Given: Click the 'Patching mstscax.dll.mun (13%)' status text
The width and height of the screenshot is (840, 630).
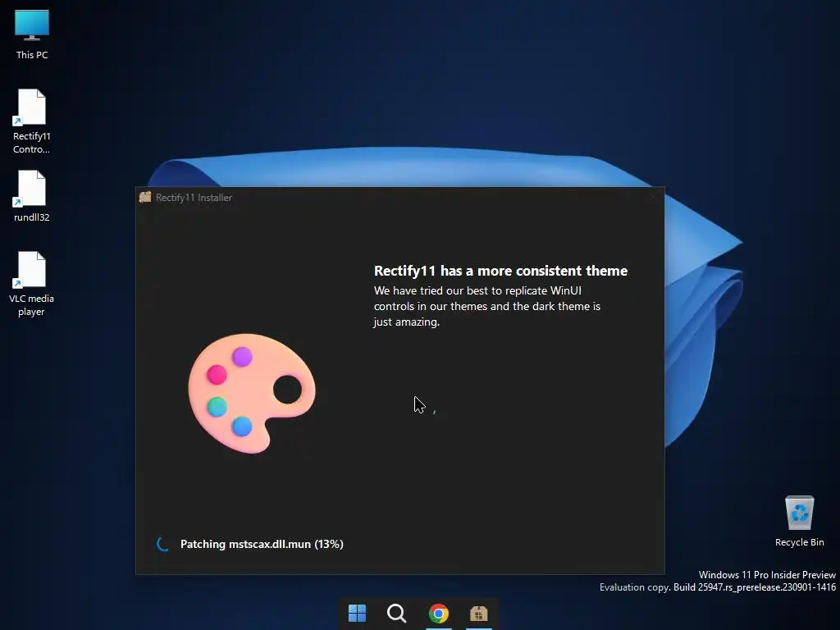Looking at the screenshot, I should pos(262,545).
